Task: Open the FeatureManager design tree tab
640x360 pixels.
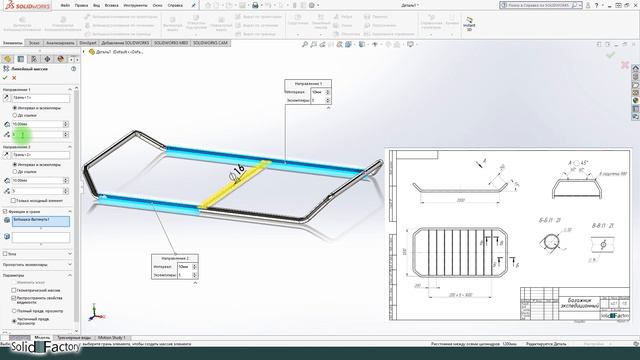Action: [x=7, y=59]
